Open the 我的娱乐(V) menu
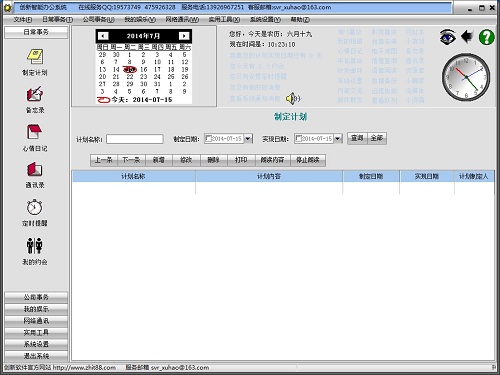The height and width of the screenshot is (375, 500). pos(140,20)
